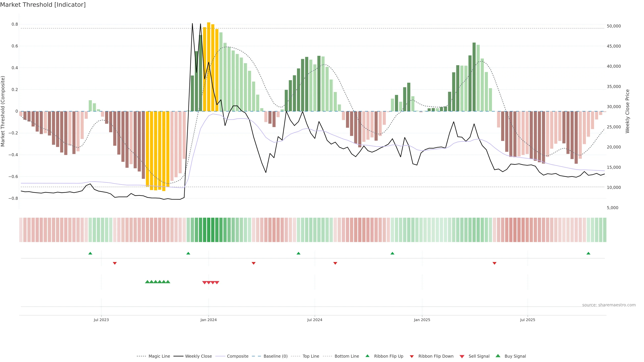This screenshot has height=362, width=644.
Task: Click the last green ribbon flip up marker
Action: point(588,253)
